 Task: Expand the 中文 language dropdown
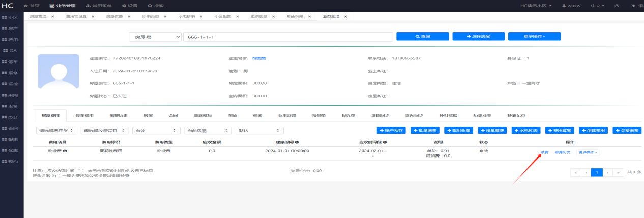597,5
